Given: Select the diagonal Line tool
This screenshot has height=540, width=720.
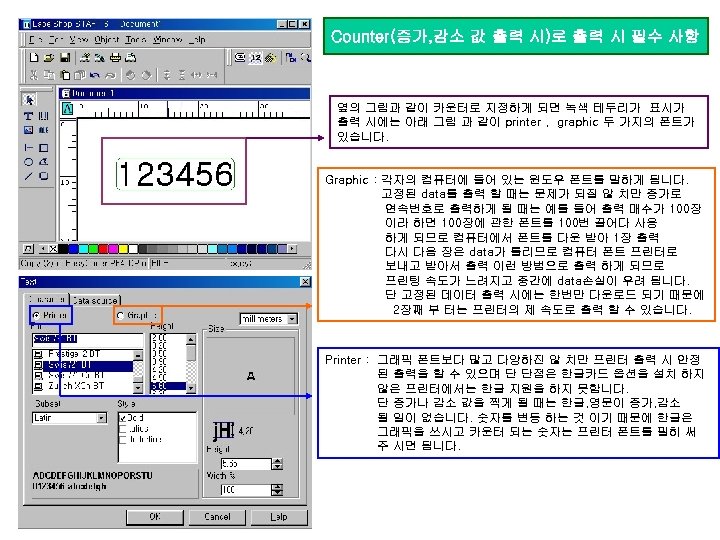Looking at the screenshot, I should (28, 176).
